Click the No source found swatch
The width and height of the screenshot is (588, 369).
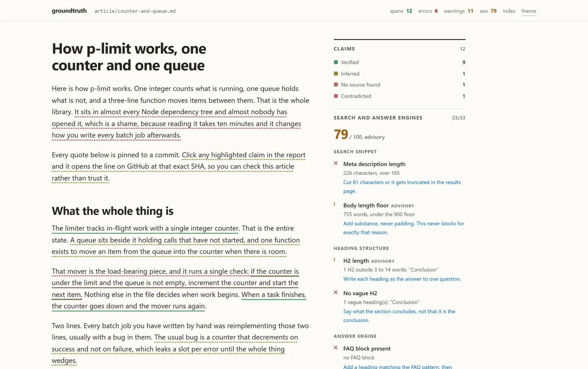[336, 84]
